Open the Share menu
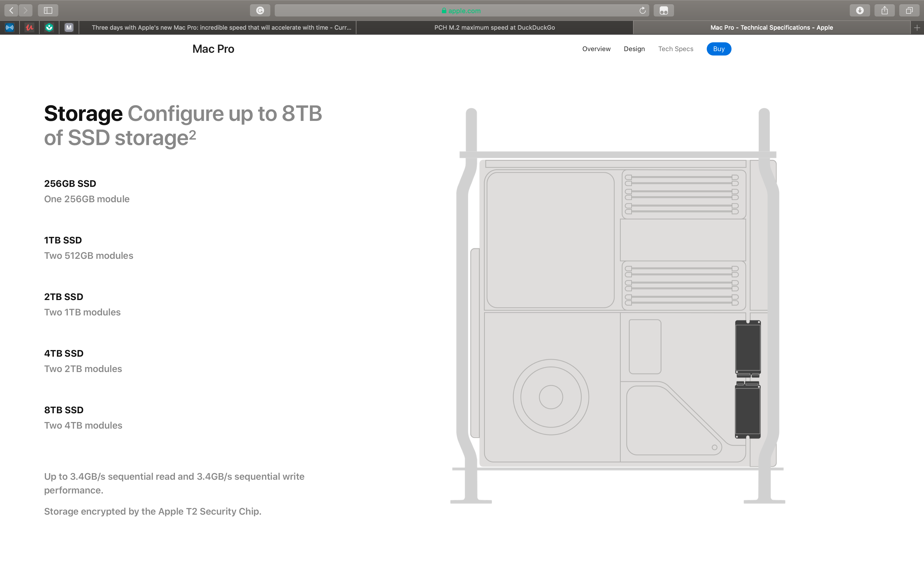Viewport: 924px width, 577px height. [x=884, y=10]
